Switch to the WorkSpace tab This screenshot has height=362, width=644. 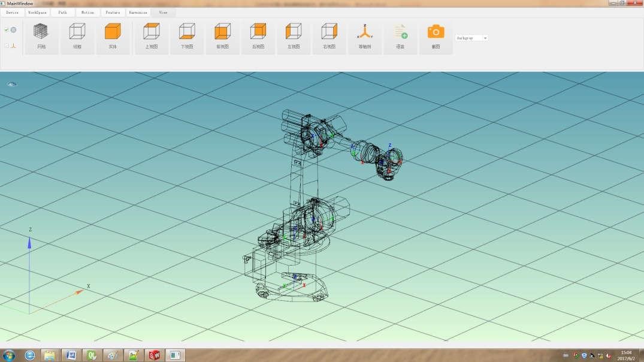click(x=37, y=12)
